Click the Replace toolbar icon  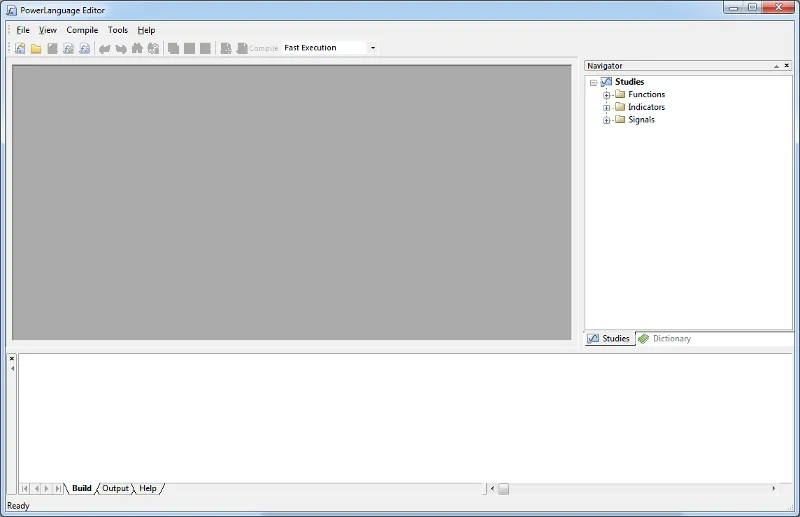tap(153, 48)
